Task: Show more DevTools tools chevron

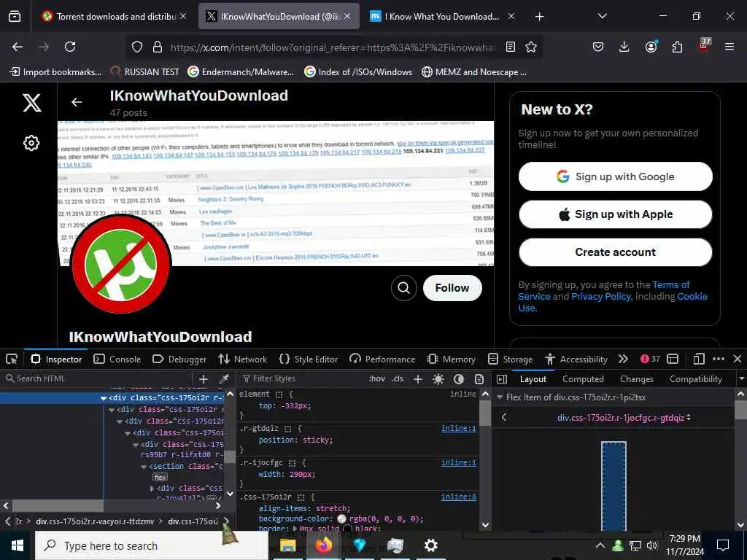Action: [x=623, y=359]
